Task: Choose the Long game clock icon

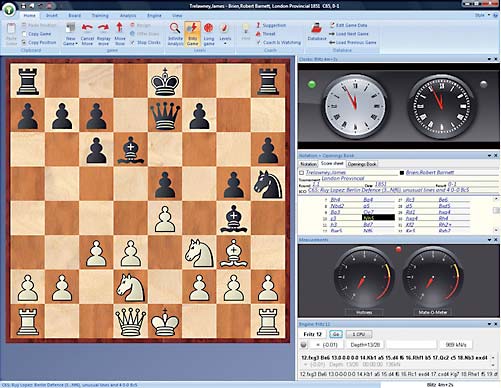Action: click(x=209, y=34)
